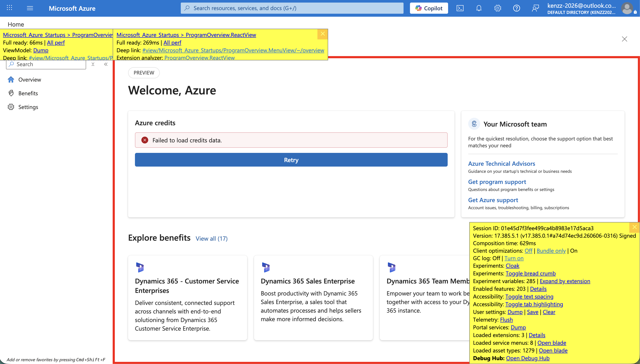640x364 pixels.
Task: Open Dynamics 365 Customer Service Enterprises card title
Action: pos(187,286)
